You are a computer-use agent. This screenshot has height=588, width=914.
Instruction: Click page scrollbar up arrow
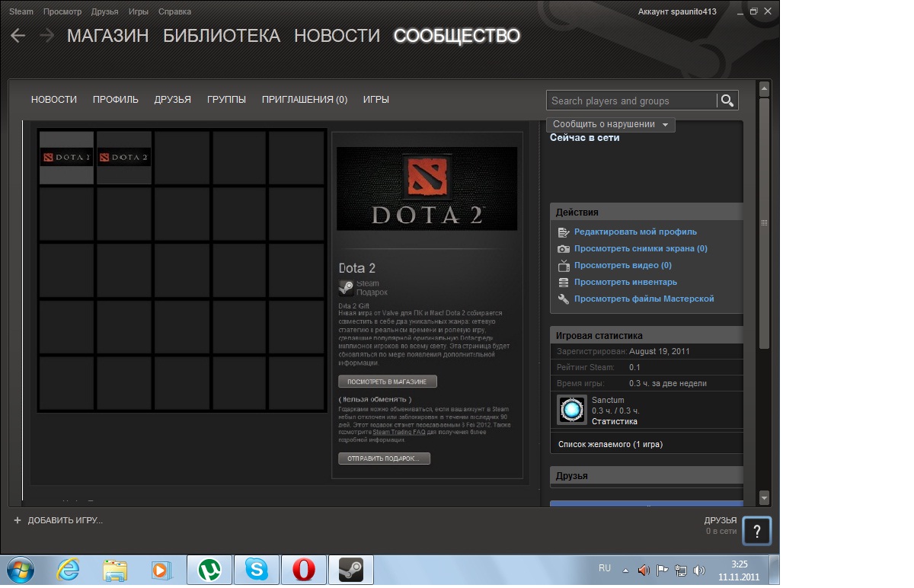[765, 88]
